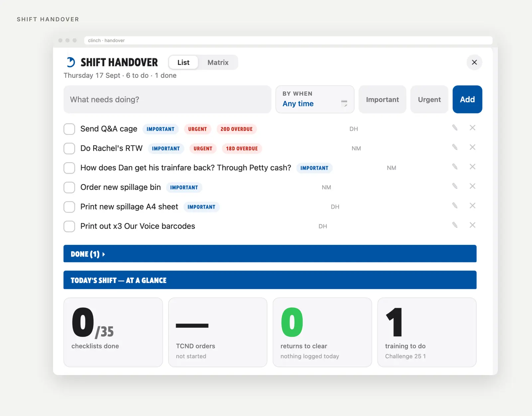Image resolution: width=532 pixels, height=416 pixels.
Task: Click the Shift Handover logo icon
Action: click(x=70, y=62)
